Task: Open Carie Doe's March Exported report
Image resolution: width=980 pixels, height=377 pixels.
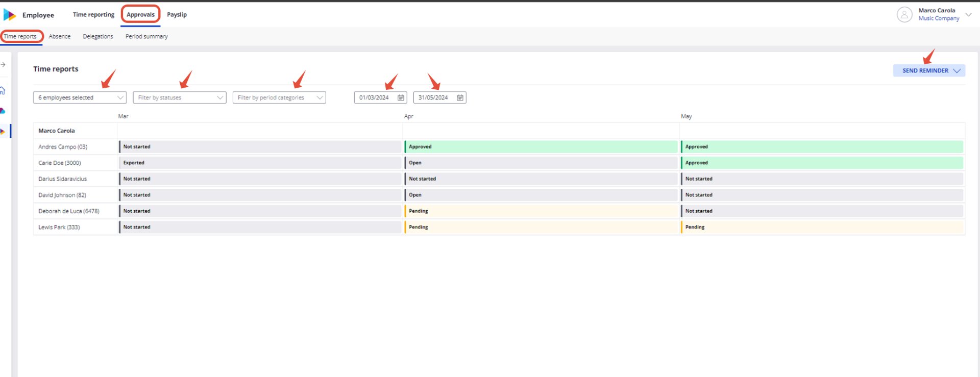Action: (260, 163)
